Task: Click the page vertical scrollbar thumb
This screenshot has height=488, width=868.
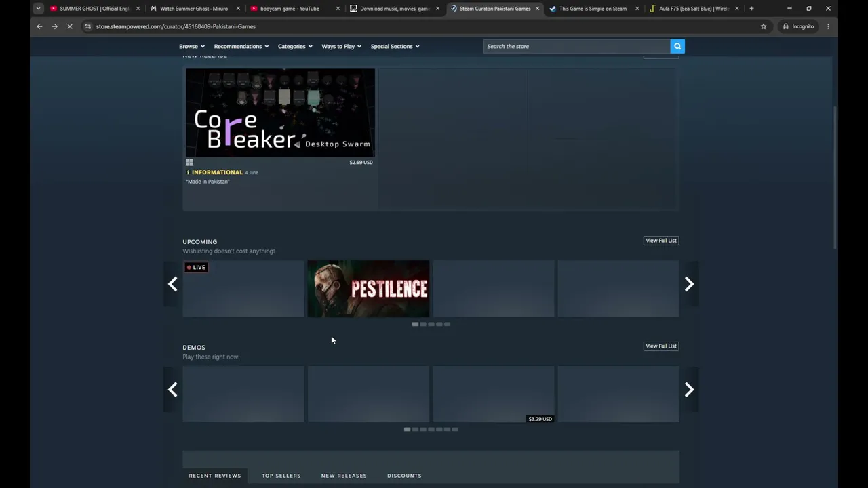Action: 835,178
